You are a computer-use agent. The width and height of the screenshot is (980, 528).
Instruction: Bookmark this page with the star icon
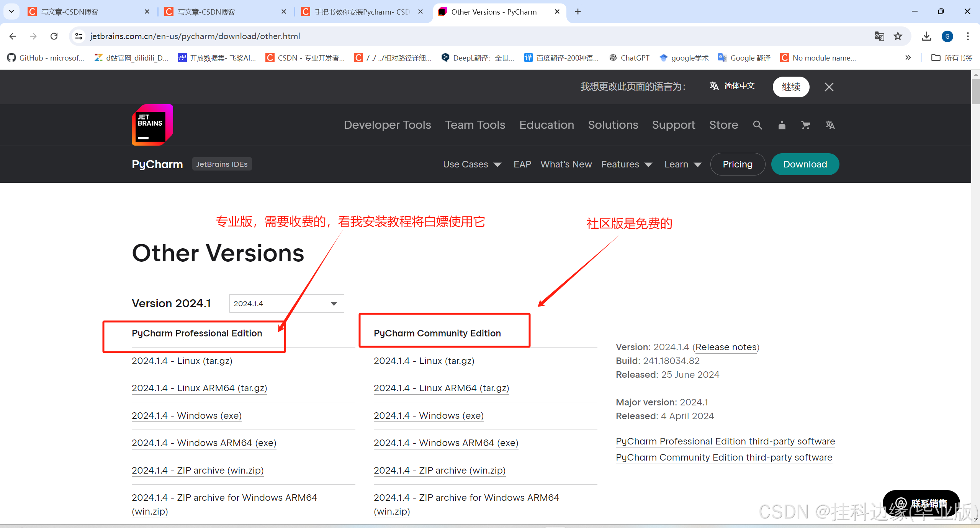[x=898, y=36]
